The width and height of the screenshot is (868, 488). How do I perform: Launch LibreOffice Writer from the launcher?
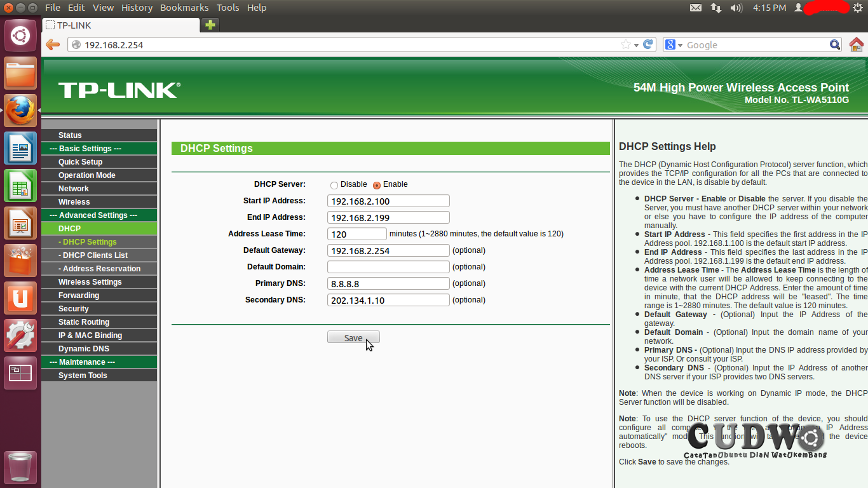point(20,148)
